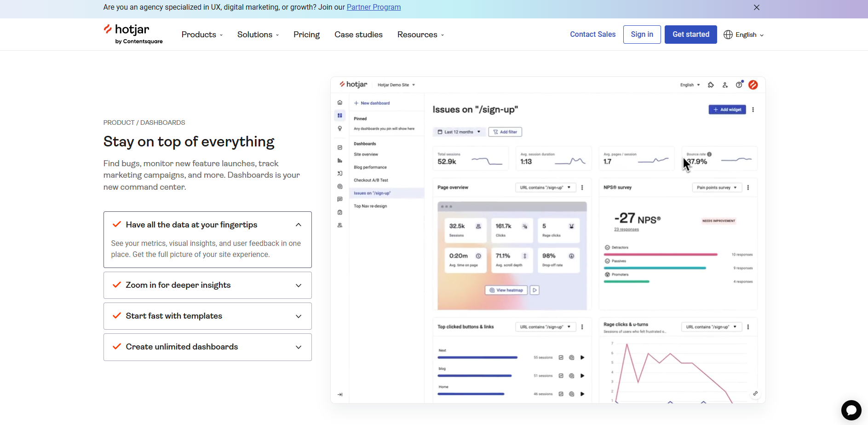The image size is (868, 425).
Task: Open Pain points survey dropdown
Action: [x=717, y=187]
